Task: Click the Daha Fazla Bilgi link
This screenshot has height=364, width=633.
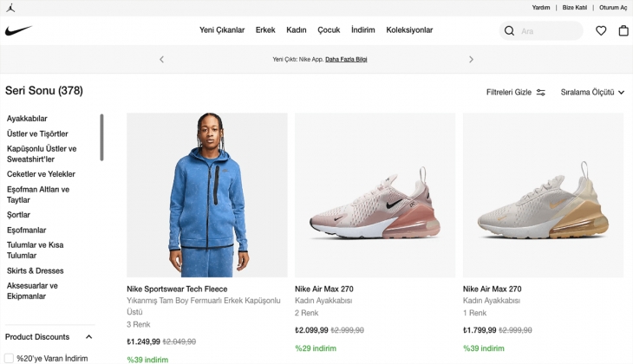Action: point(346,60)
